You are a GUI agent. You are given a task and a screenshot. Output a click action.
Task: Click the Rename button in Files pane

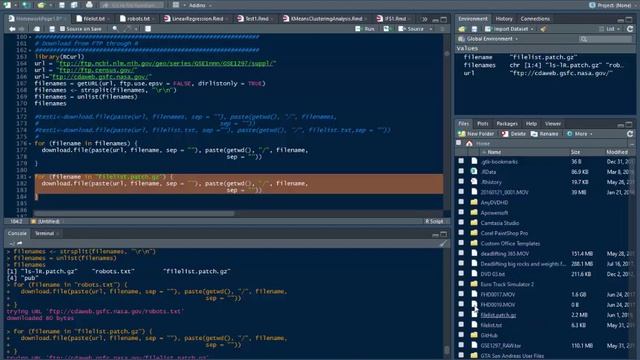[x=544, y=134]
